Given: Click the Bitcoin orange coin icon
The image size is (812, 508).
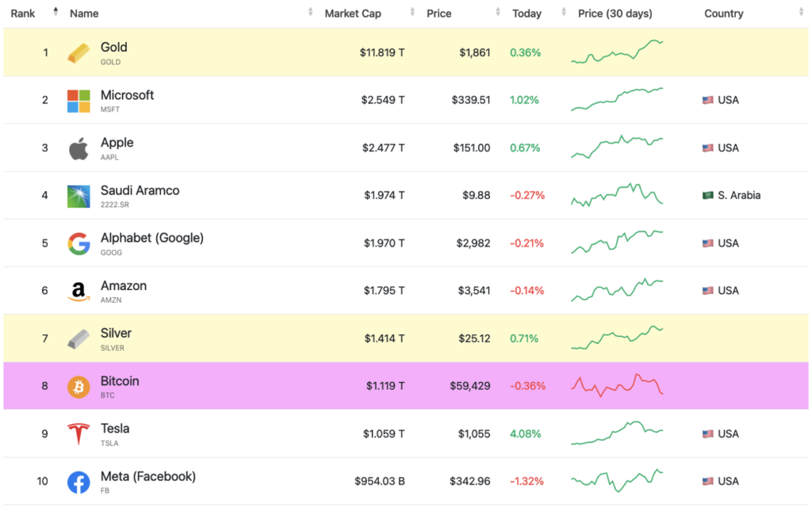Looking at the screenshot, I should click(79, 387).
